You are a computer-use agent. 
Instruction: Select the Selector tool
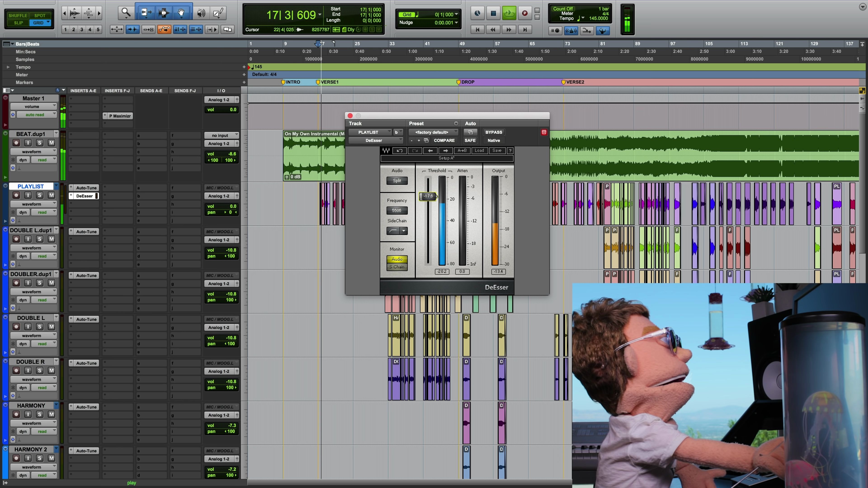point(164,13)
